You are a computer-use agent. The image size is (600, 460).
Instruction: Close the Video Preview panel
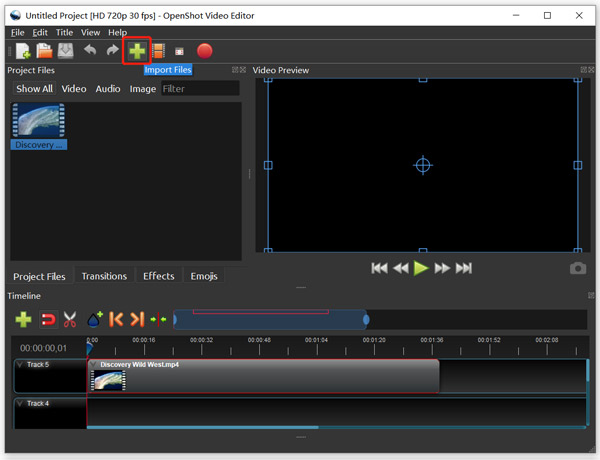(591, 70)
